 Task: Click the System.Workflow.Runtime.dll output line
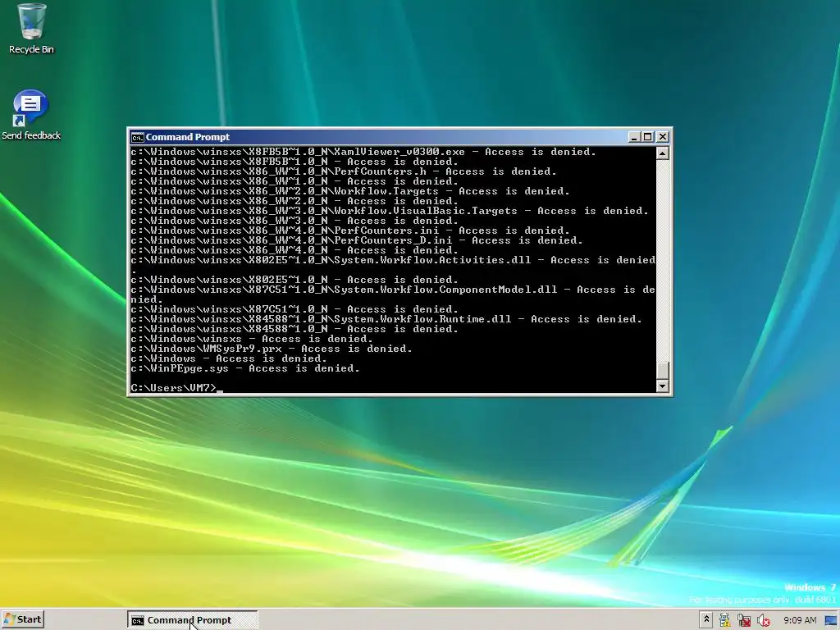(x=386, y=319)
